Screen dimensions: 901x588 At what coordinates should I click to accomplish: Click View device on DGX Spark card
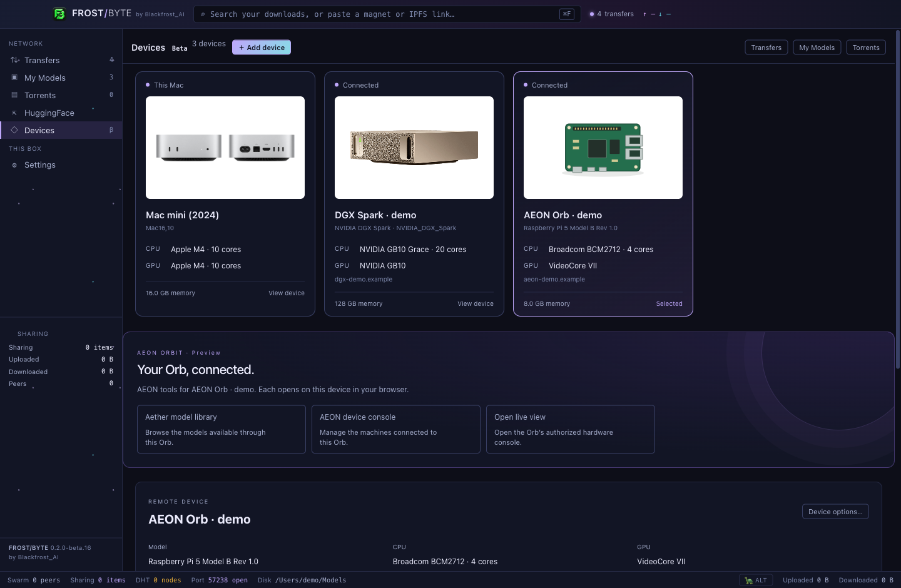tap(476, 303)
